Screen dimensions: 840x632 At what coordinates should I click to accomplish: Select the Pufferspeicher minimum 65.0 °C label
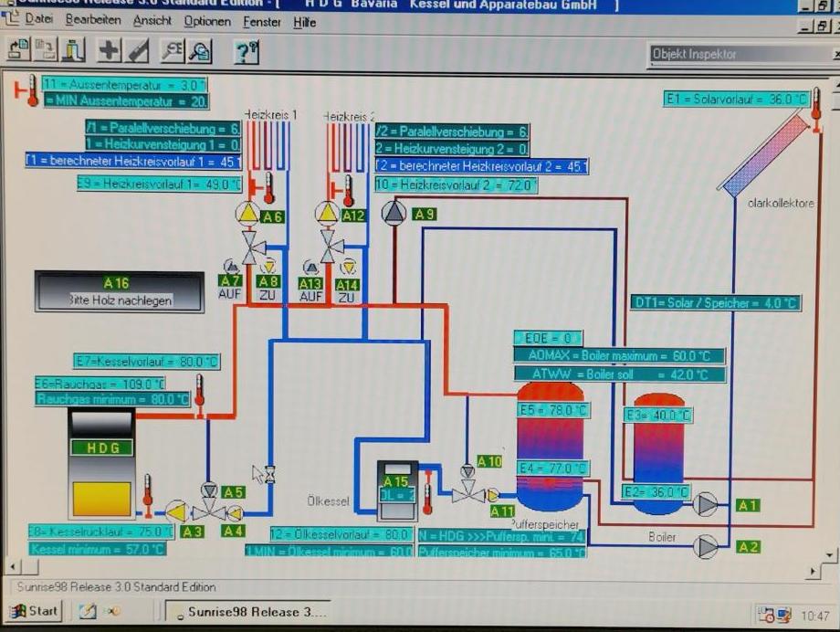pyautogui.click(x=502, y=553)
